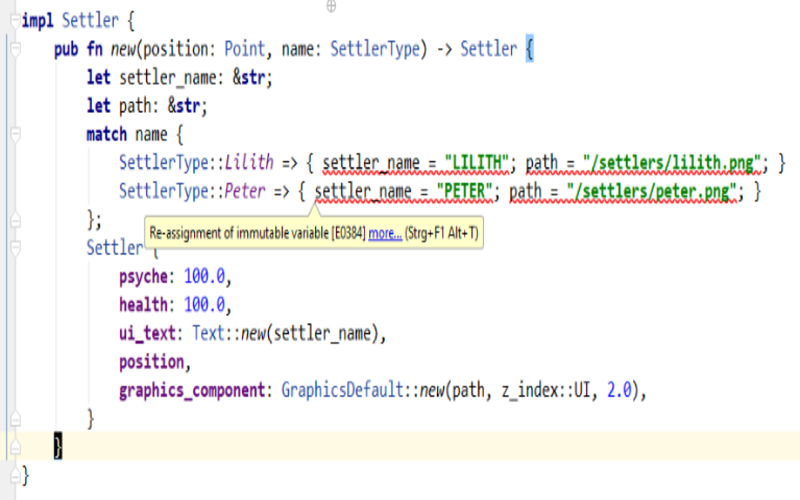
Task: Collapse the match name block fold marker
Action: click(x=15, y=135)
